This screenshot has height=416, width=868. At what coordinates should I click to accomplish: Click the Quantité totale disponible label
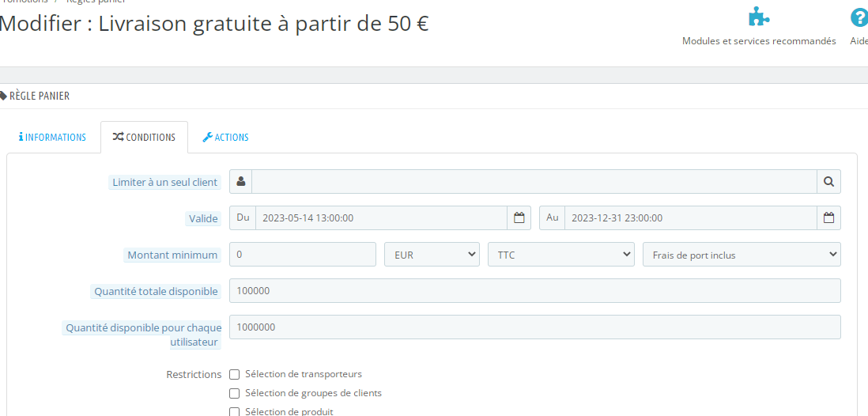[156, 291]
